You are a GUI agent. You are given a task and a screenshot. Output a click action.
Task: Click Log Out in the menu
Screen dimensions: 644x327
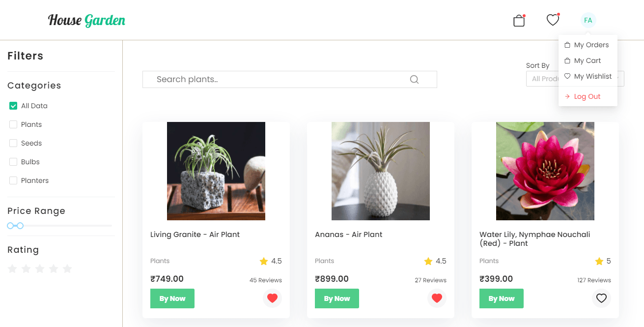tap(588, 96)
